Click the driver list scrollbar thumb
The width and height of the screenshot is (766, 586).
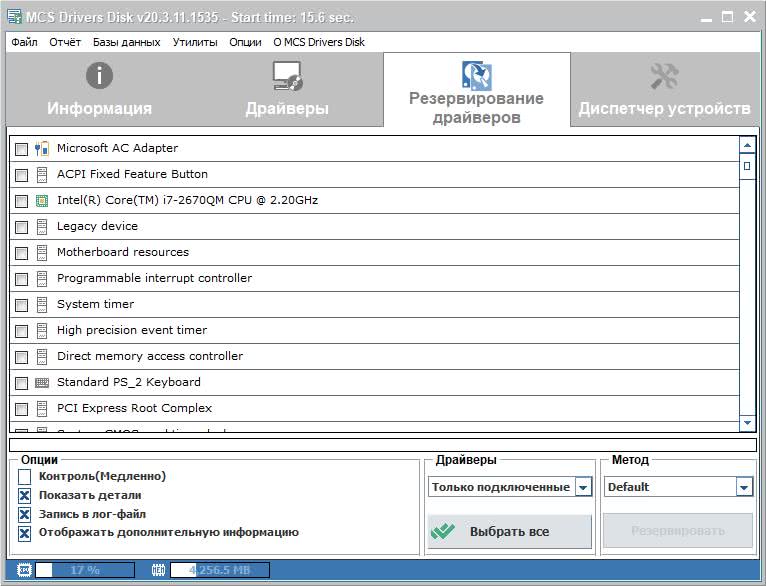(747, 166)
